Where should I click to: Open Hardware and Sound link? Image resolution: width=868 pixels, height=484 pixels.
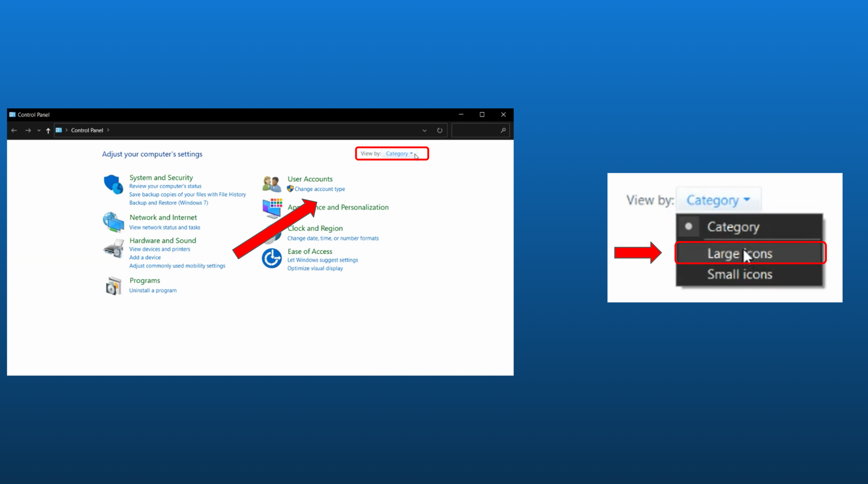coord(163,241)
